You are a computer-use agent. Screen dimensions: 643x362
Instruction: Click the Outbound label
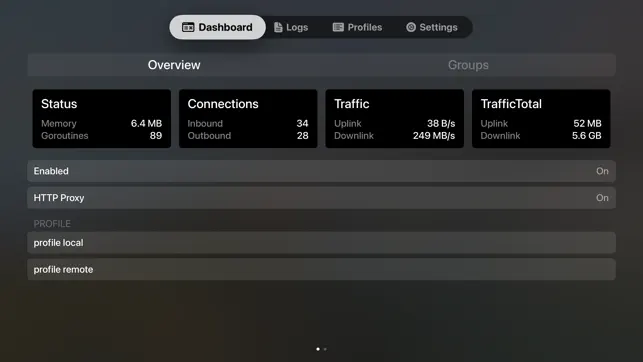[x=209, y=136]
